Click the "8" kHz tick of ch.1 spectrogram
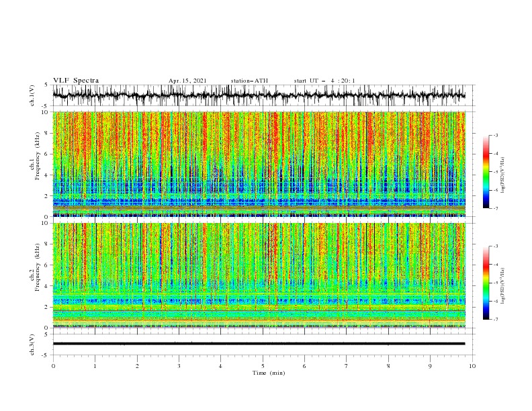Viewport: 532px width, 411px height. point(47,133)
